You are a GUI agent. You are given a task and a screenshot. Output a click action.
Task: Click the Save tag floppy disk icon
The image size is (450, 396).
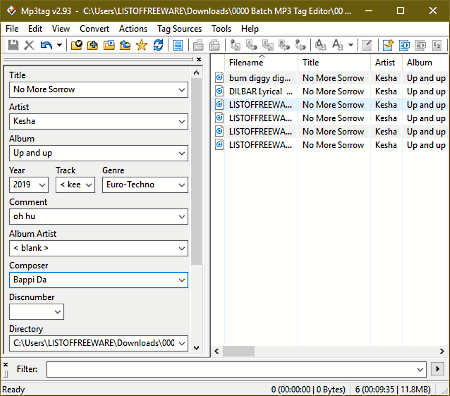coord(13,45)
